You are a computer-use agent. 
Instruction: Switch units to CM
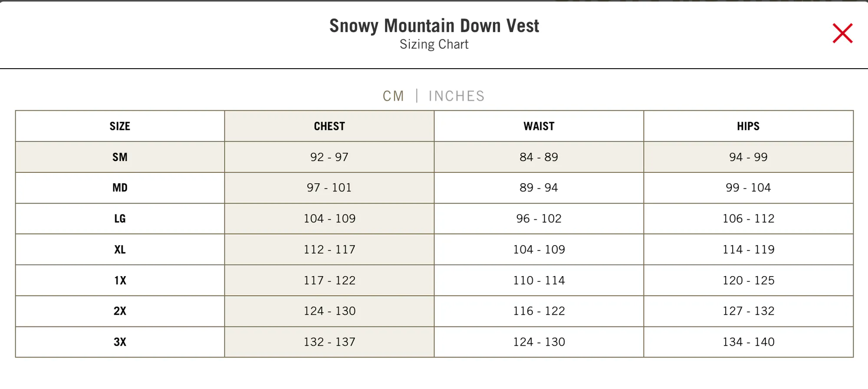coord(393,96)
